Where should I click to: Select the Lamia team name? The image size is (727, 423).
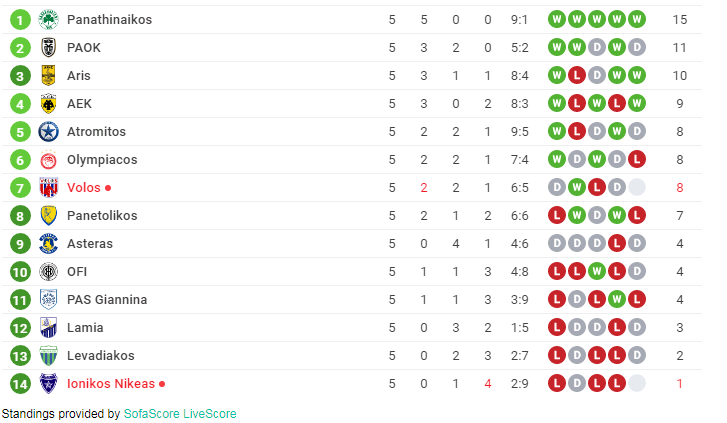point(85,327)
